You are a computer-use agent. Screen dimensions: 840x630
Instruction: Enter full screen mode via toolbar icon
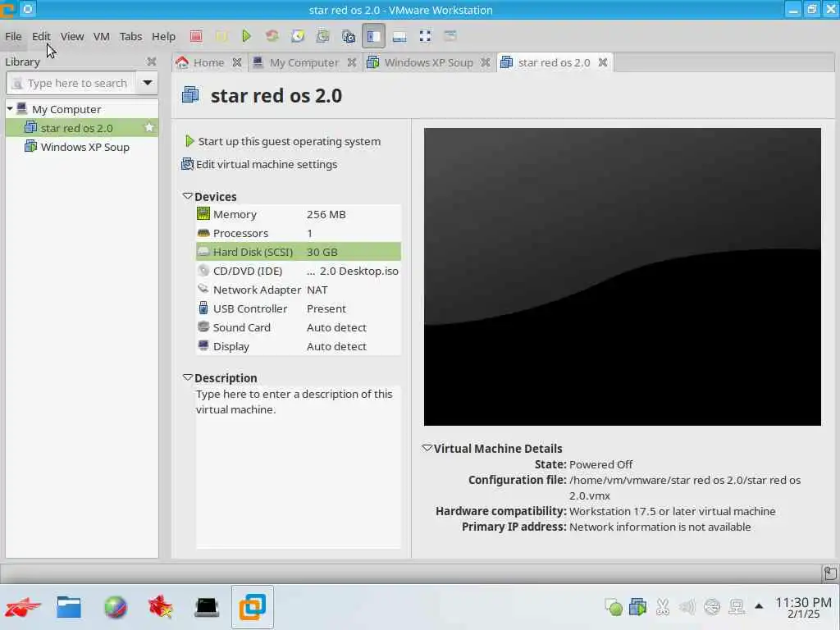(x=425, y=36)
